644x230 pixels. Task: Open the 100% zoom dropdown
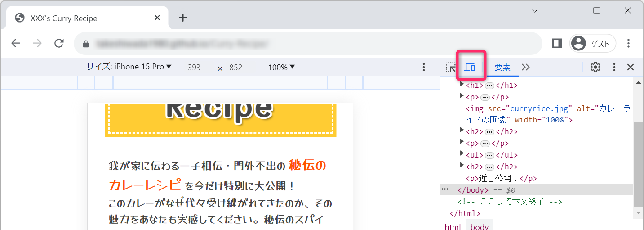(x=281, y=67)
